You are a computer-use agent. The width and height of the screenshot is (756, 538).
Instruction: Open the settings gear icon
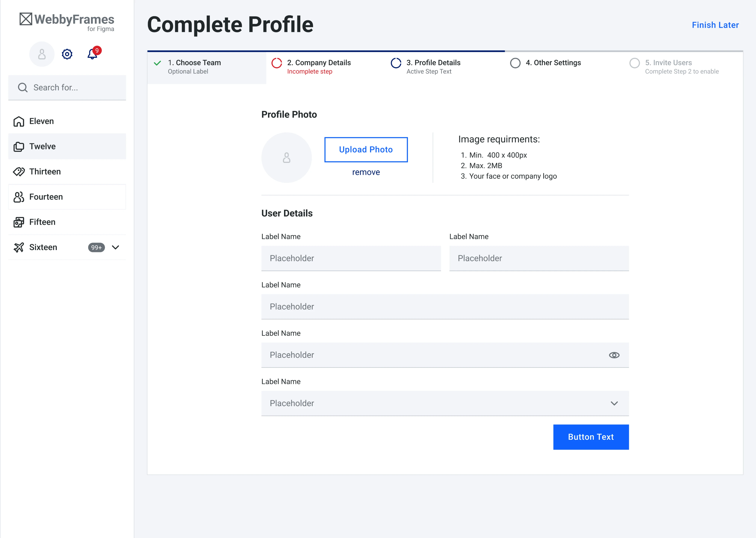point(67,54)
